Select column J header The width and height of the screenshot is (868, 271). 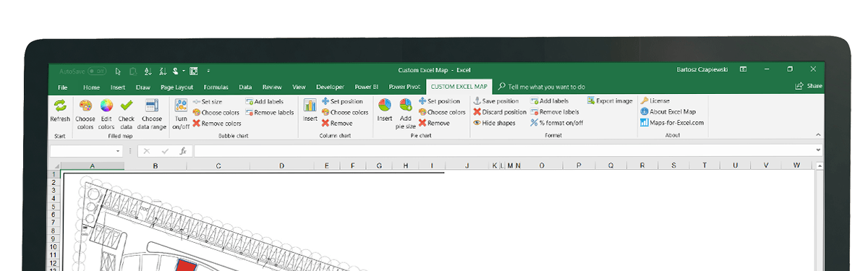[467, 166]
